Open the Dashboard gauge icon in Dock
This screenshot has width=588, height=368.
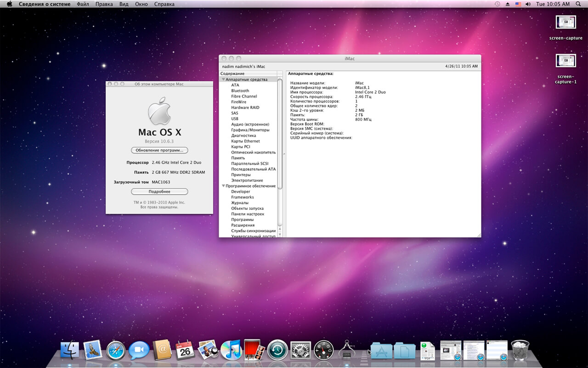(x=323, y=351)
